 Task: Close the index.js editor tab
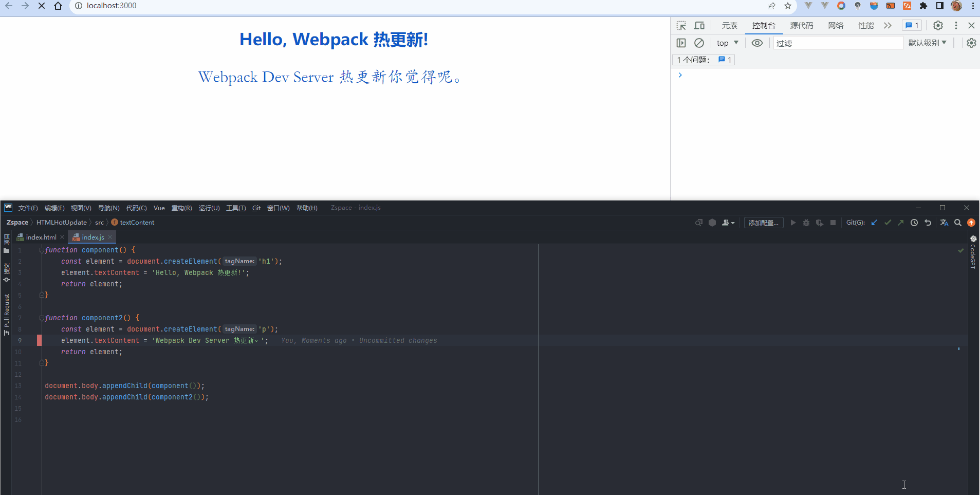[x=110, y=237]
